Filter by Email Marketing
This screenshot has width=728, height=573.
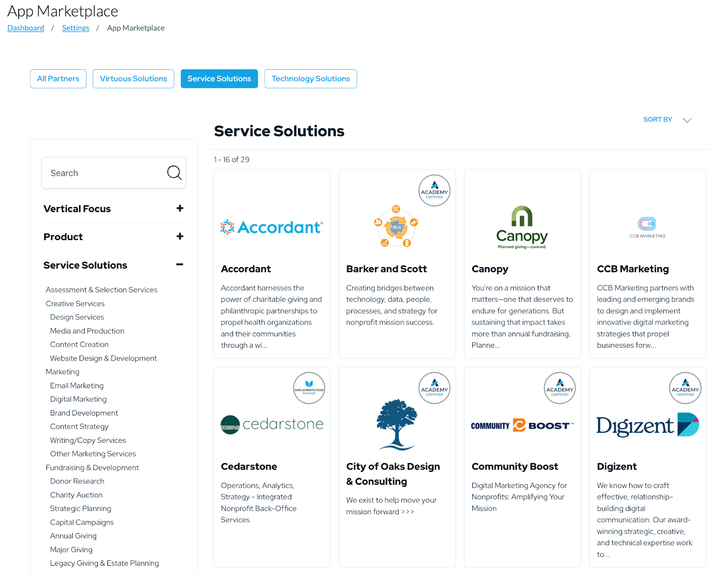77,385
